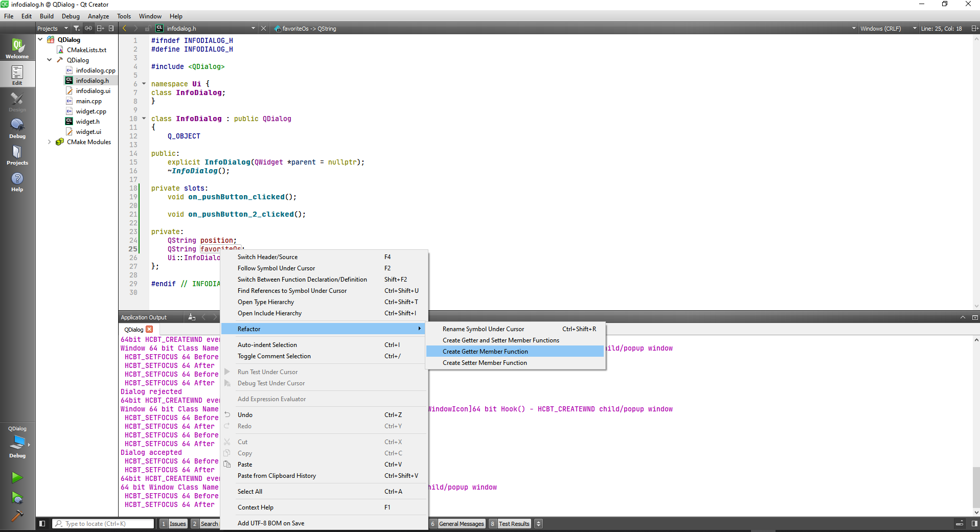Image resolution: width=980 pixels, height=532 pixels.
Task: Minimize the Application Output pane
Action: (975, 317)
